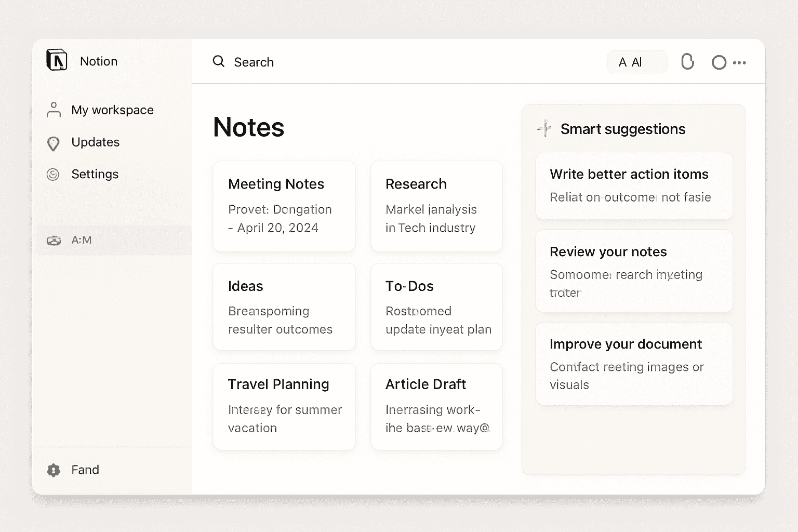Select the Improve your document suggestion

pos(634,364)
